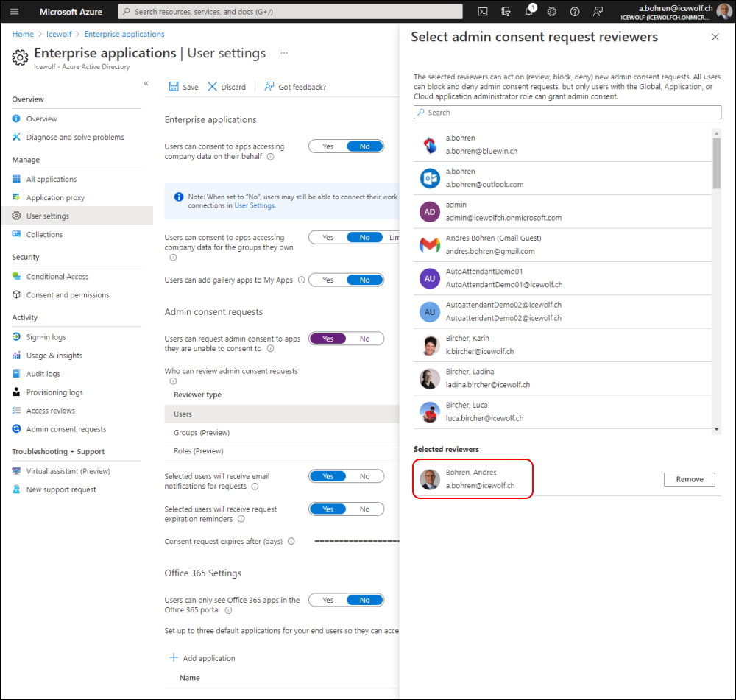Open portal settings gear in top bar
736x700 pixels.
click(551, 12)
